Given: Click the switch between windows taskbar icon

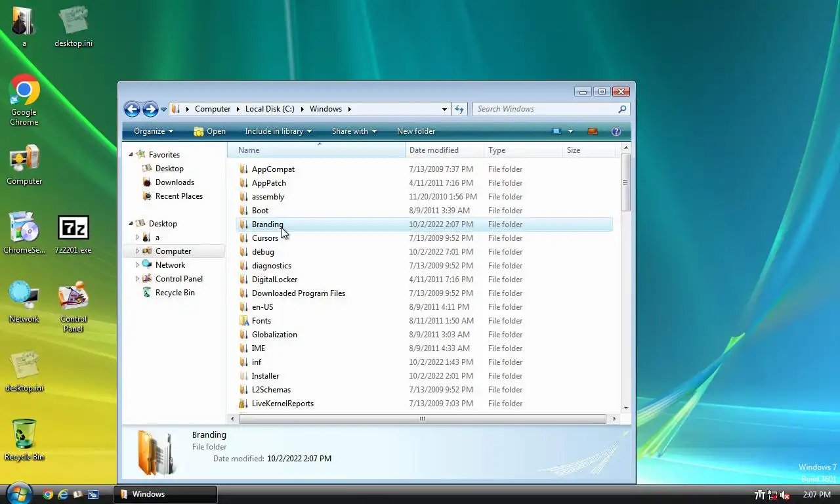Looking at the screenshot, I should tap(93, 495).
